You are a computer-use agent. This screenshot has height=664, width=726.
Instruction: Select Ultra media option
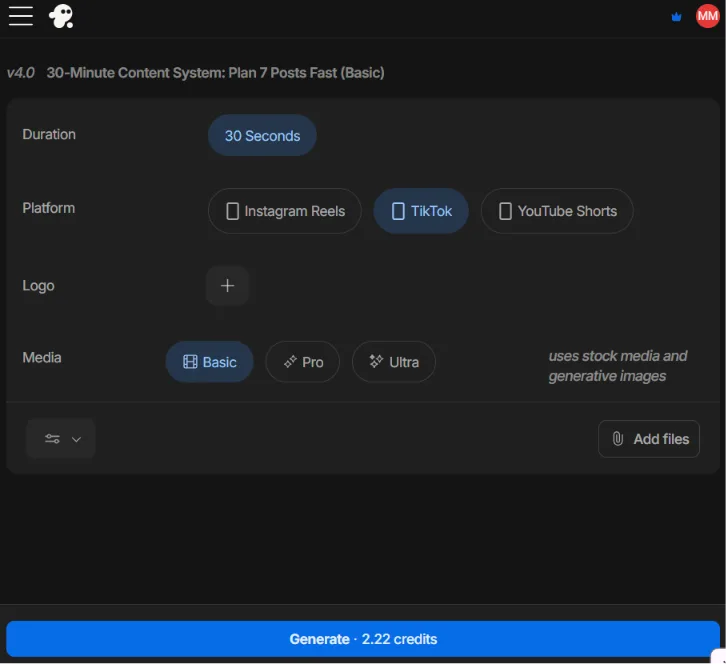coord(394,362)
